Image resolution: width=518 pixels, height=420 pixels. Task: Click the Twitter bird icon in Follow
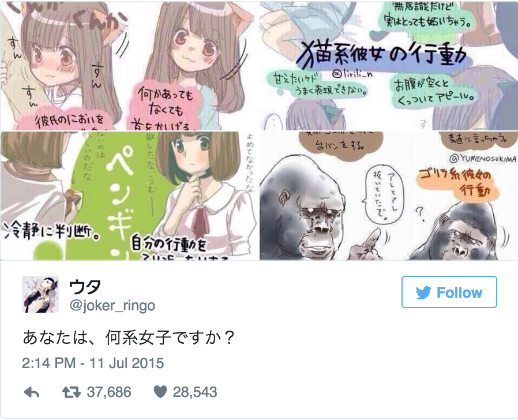423,292
